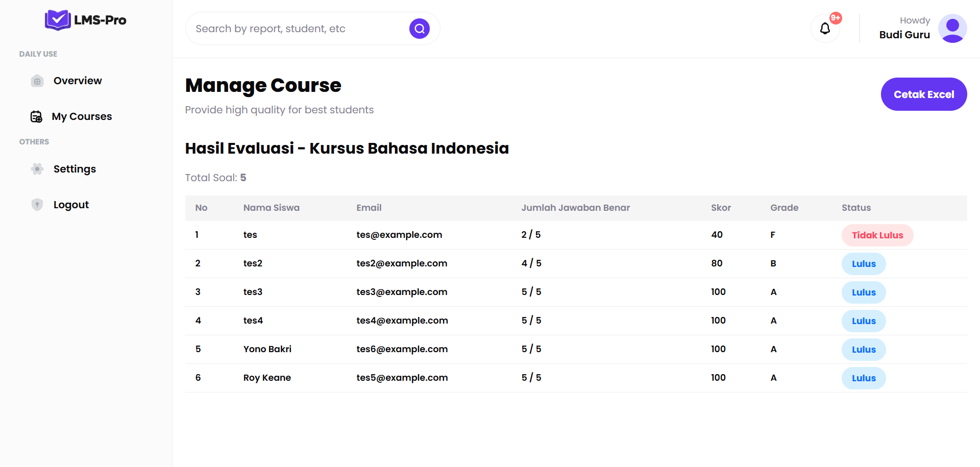Click the Nama Siswa column header

coord(272,208)
